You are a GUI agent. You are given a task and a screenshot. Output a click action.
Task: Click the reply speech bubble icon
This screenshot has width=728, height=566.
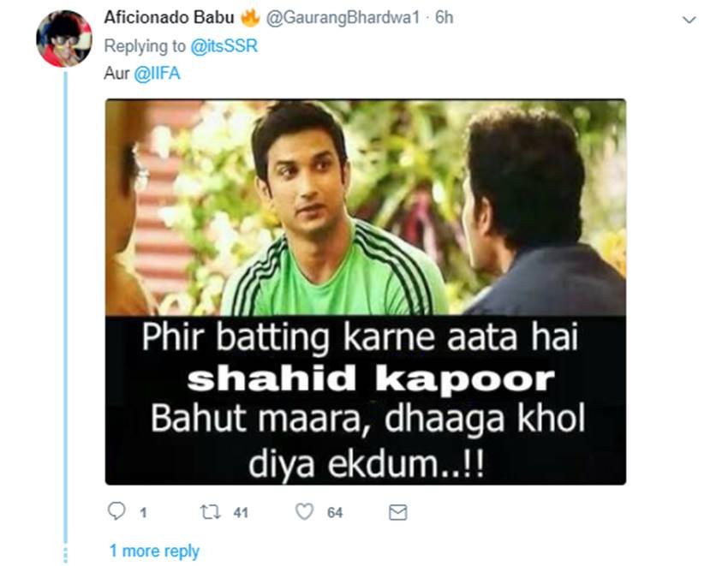tap(116, 510)
